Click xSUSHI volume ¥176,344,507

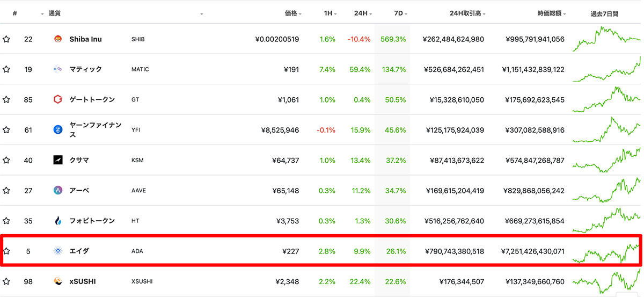click(462, 281)
